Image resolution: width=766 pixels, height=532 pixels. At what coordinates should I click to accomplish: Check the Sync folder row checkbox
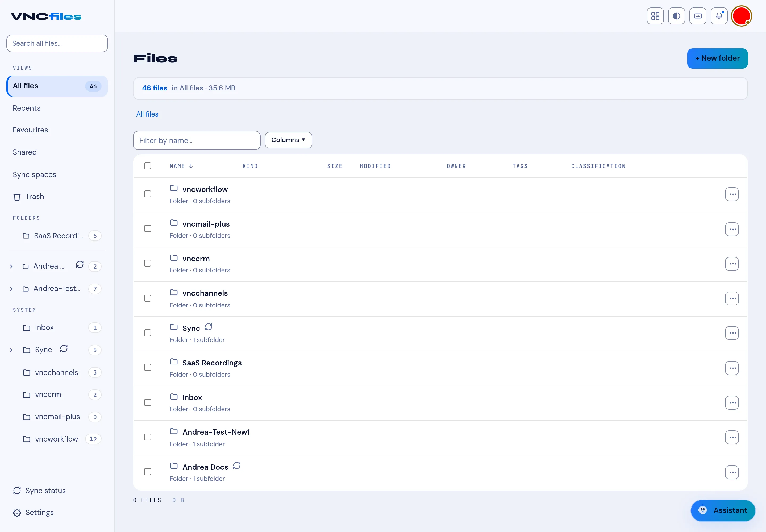[148, 333]
